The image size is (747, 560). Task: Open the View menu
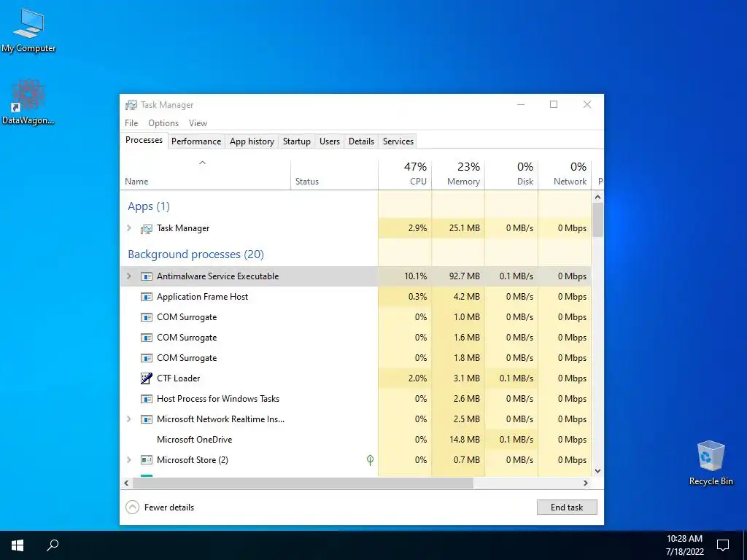pyautogui.click(x=198, y=123)
